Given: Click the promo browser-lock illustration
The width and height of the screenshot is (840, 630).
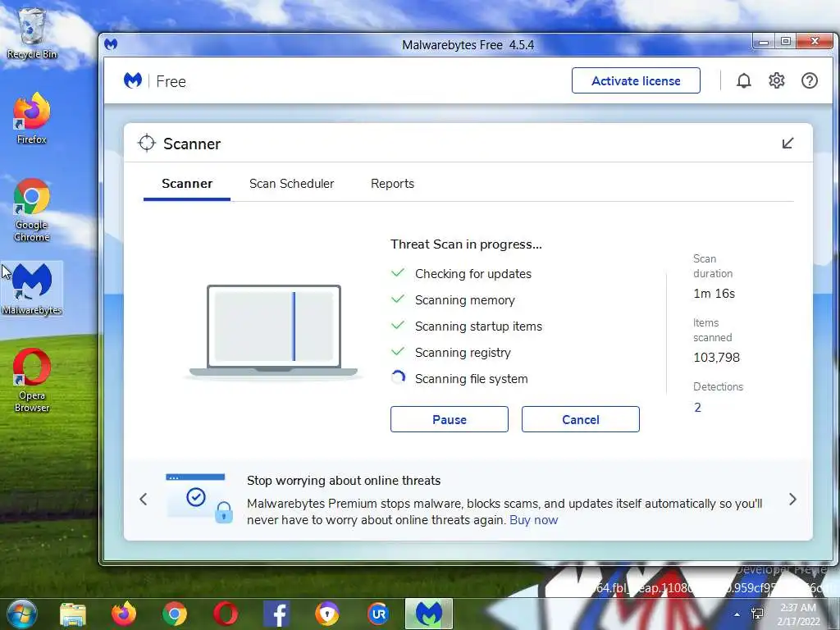Looking at the screenshot, I should 199,498.
